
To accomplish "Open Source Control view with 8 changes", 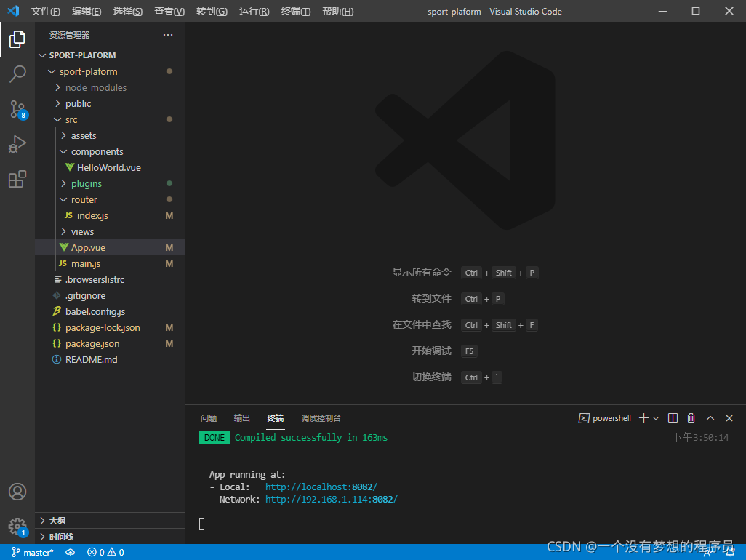I will point(17,109).
